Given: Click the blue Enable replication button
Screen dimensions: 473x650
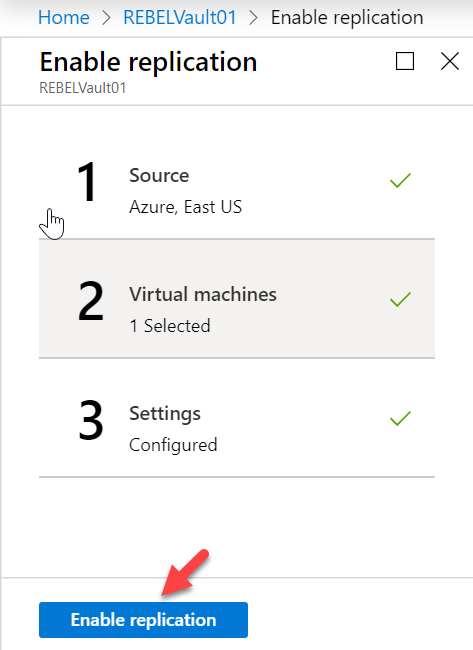Looking at the screenshot, I should coord(143,620).
